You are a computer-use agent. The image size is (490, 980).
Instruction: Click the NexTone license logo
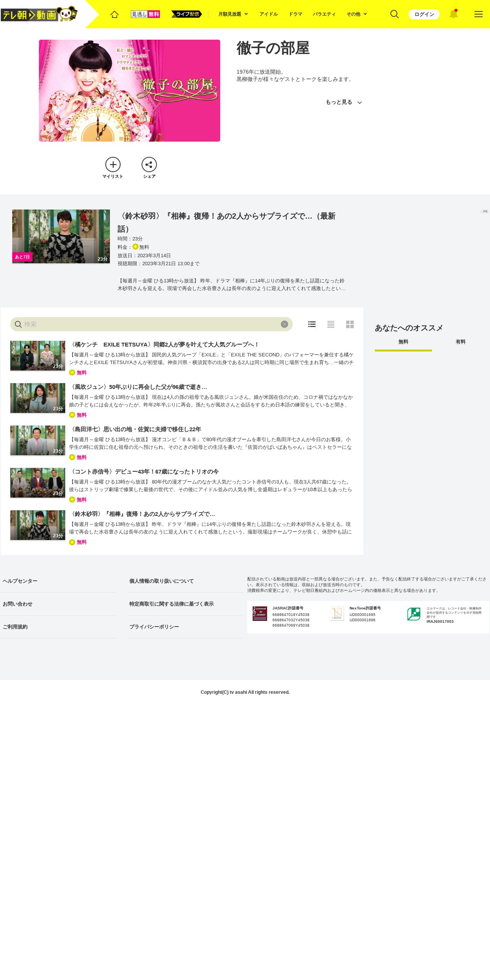337,614
